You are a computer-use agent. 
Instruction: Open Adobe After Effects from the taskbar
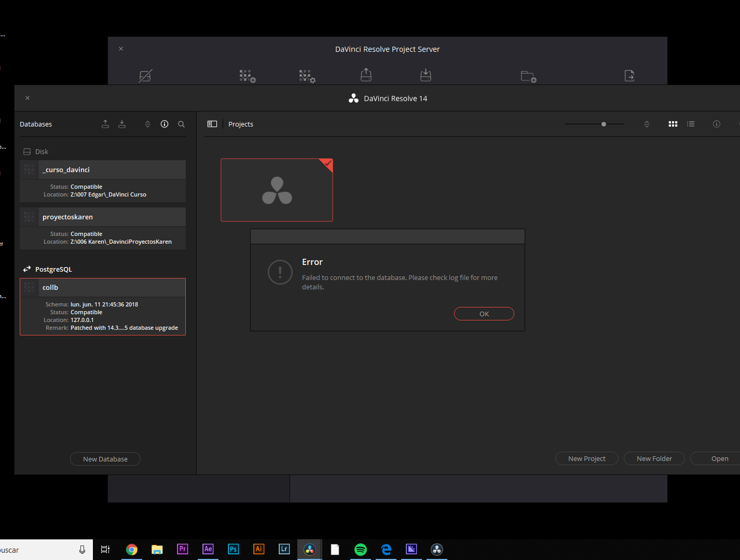tap(208, 550)
